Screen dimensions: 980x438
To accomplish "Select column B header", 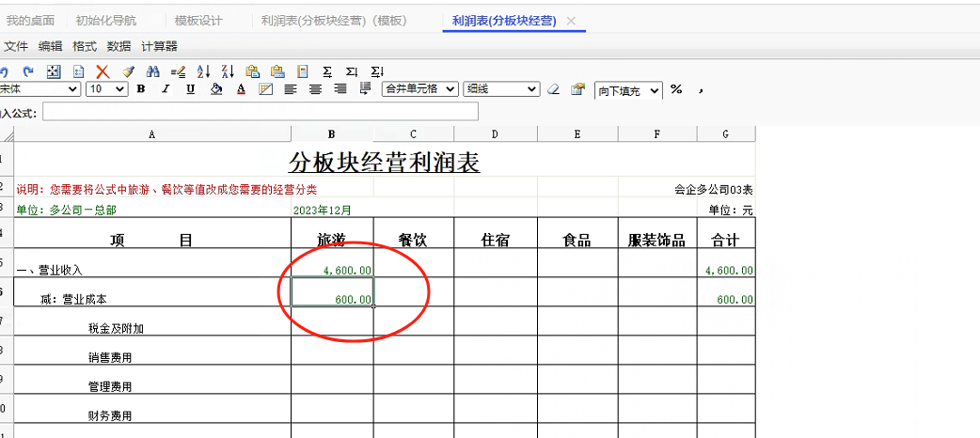I will (x=332, y=133).
